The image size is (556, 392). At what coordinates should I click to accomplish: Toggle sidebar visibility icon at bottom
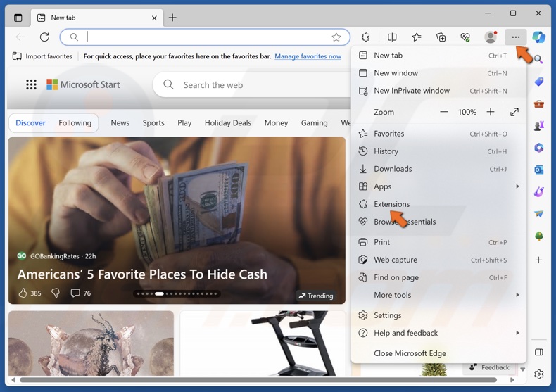[538, 352]
